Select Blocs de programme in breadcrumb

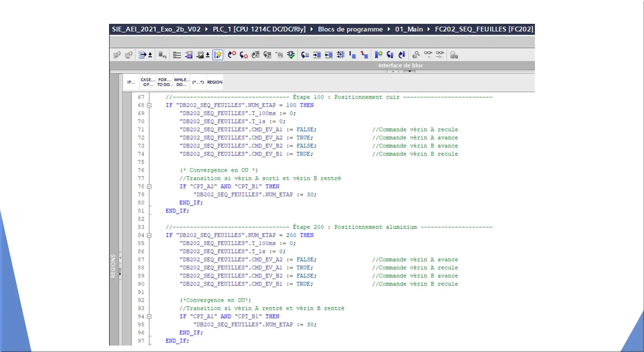[350, 29]
